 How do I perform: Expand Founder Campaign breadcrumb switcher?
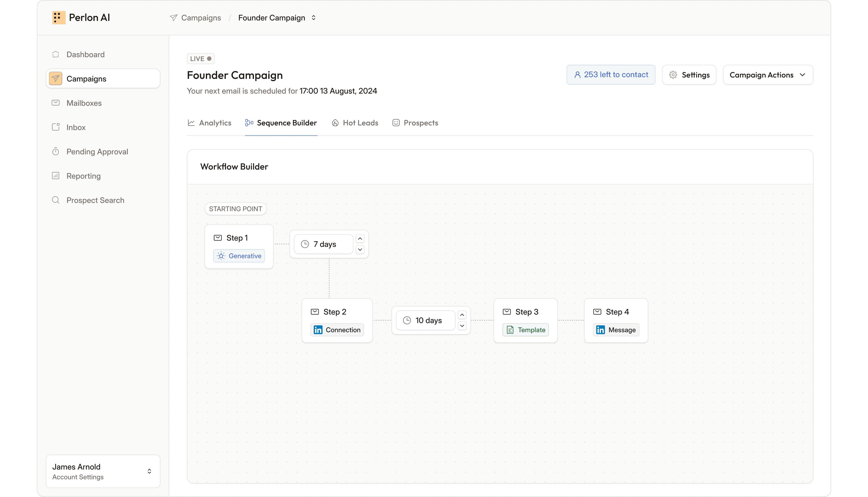click(x=313, y=18)
